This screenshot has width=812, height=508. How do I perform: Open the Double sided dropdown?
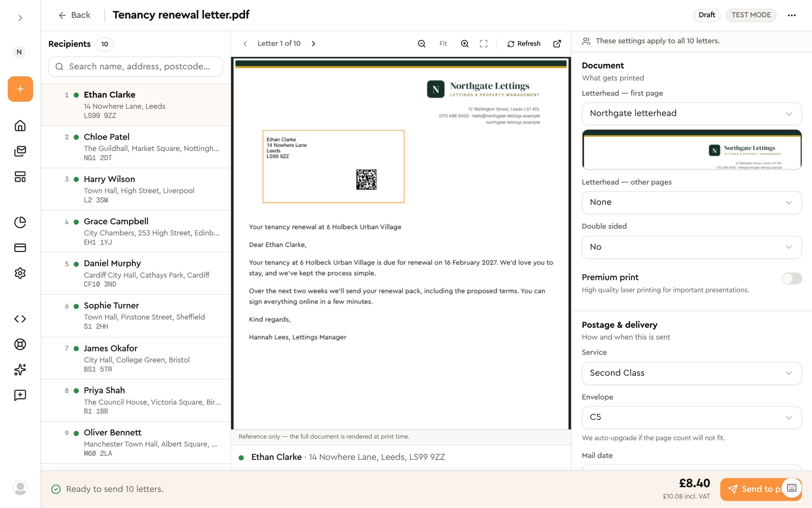pos(691,247)
